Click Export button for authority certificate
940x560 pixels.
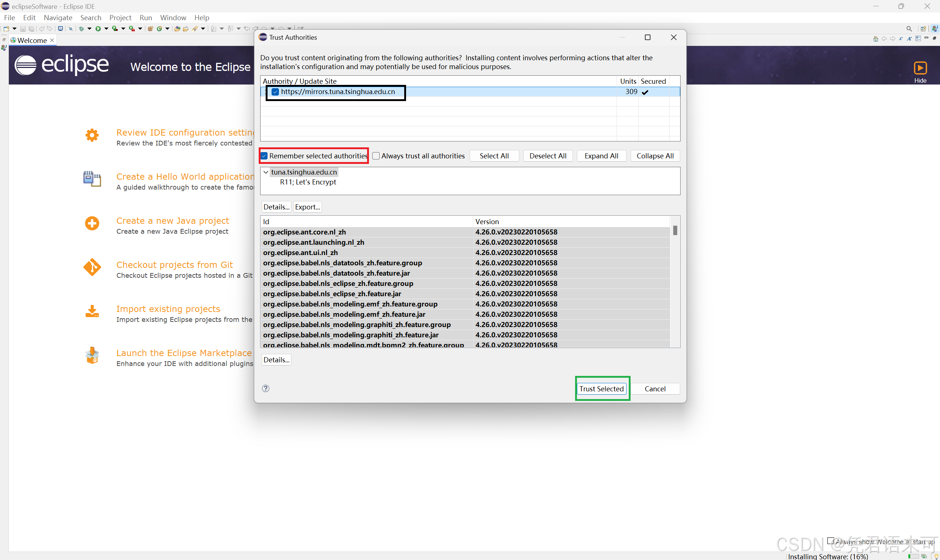tap(307, 206)
